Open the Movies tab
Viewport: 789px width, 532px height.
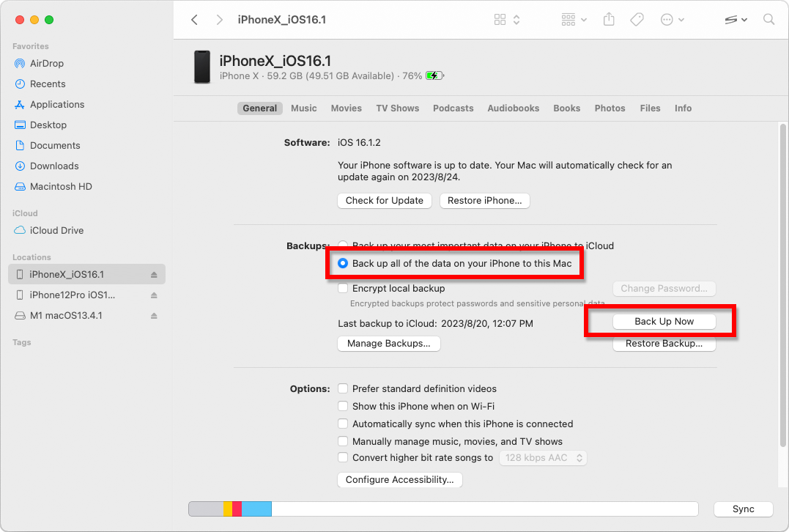click(347, 108)
